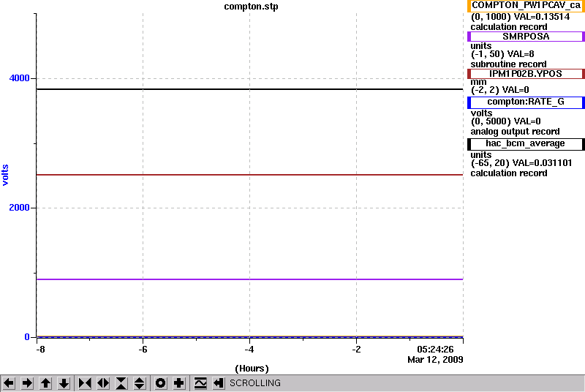
Task: Click the 05:24:26 timestamp
Action: coord(435,350)
